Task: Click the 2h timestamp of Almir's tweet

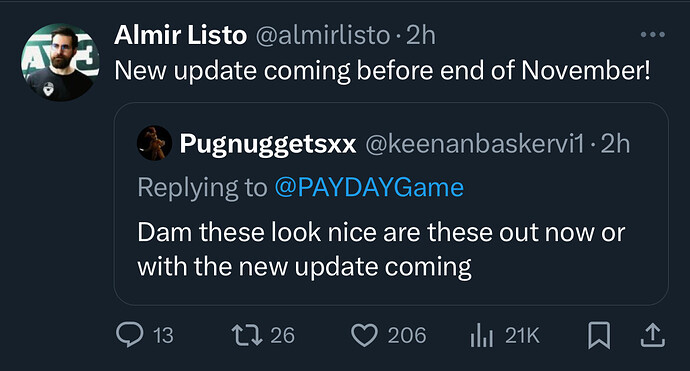Action: (x=421, y=35)
